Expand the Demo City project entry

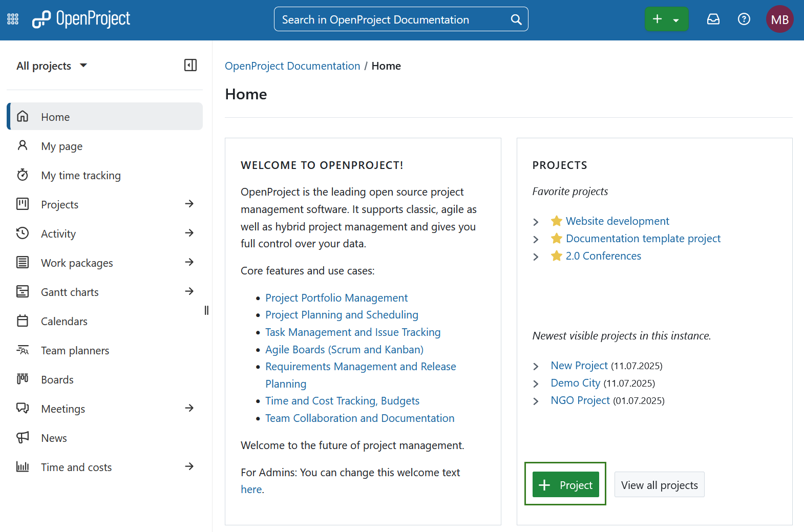coord(536,384)
